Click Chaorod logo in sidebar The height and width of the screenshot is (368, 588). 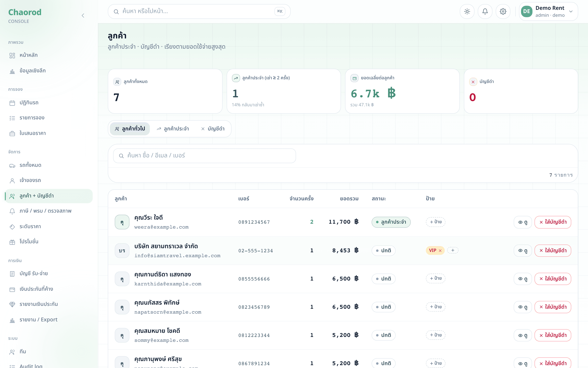coord(25,12)
